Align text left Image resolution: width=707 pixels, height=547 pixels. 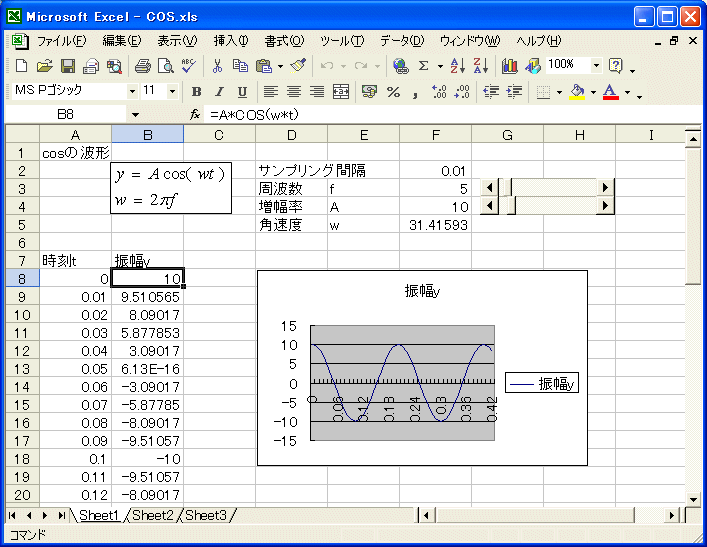(270, 92)
